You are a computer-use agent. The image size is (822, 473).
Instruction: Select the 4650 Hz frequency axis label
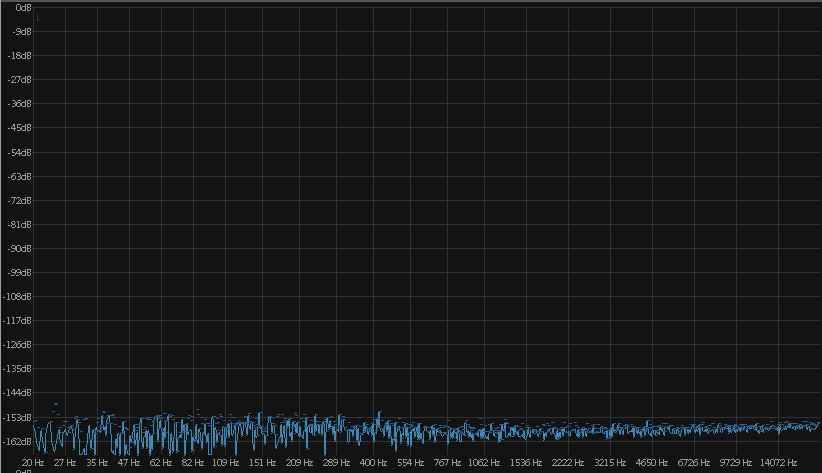(x=652, y=463)
